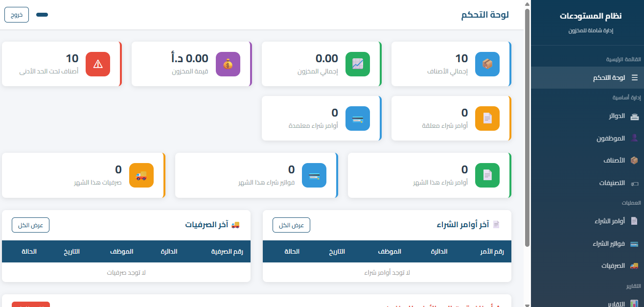
Task: Click the التقارير chart icon in sidebar
Action: coord(635,304)
